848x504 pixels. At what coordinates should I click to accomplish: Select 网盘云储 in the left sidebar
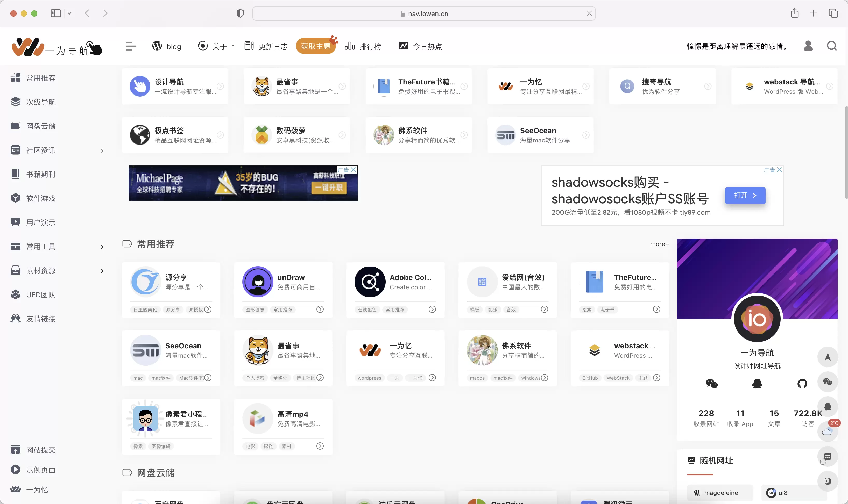click(x=33, y=126)
